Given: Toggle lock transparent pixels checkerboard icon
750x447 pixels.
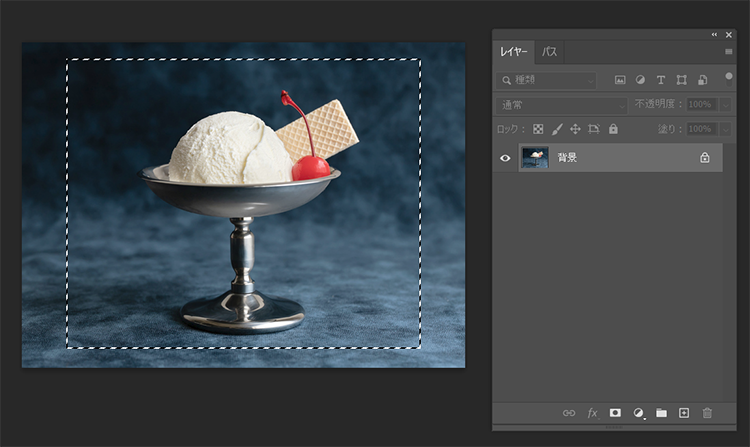Looking at the screenshot, I should [538, 129].
